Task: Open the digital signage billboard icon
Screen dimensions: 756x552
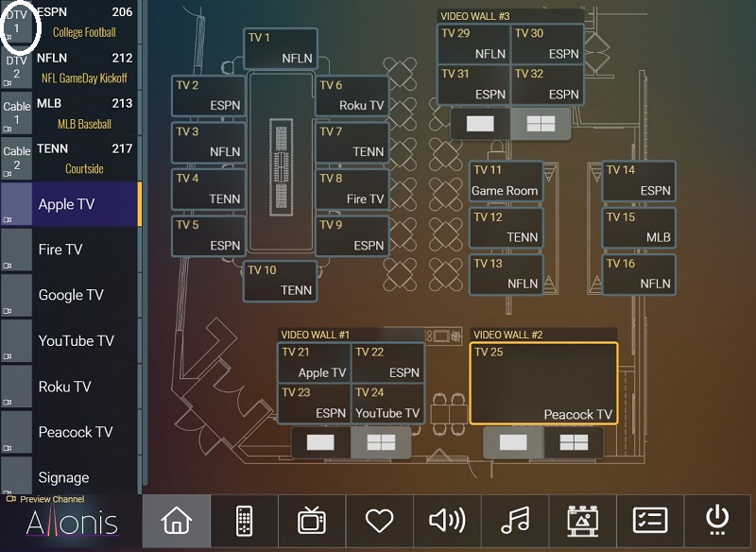Action: [x=582, y=521]
